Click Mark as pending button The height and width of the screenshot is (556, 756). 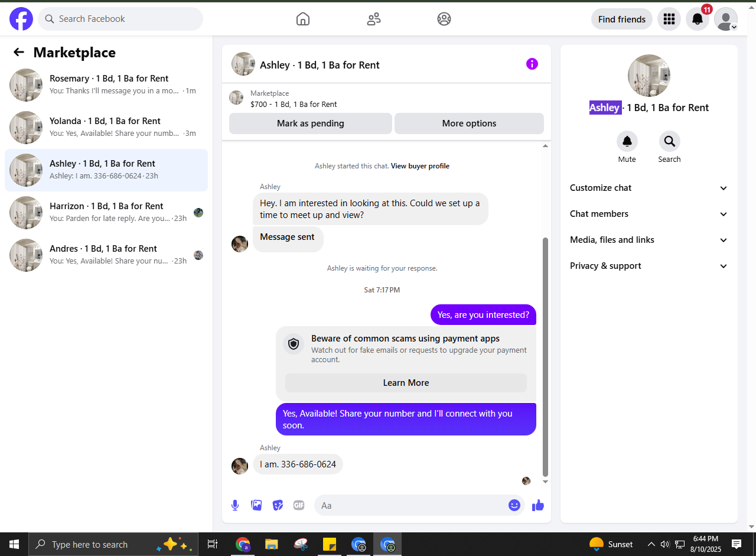coord(311,123)
